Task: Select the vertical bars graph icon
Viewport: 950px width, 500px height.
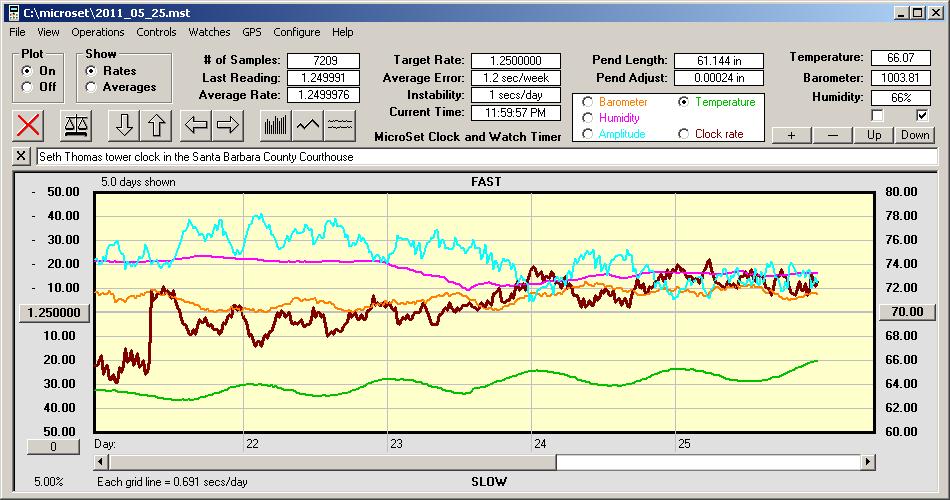Action: coord(275,126)
